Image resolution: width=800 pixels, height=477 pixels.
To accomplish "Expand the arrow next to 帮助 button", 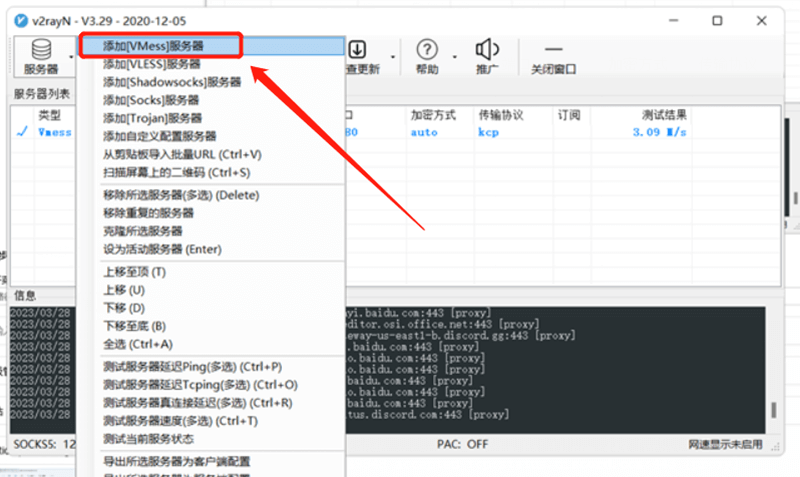I will point(454,57).
